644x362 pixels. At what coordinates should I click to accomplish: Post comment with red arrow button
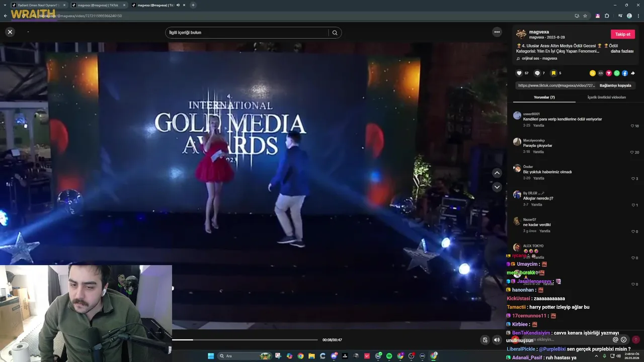[635, 340]
